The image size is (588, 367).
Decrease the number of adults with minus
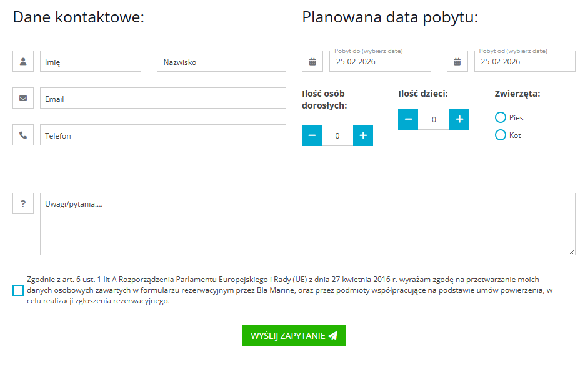tap(312, 135)
